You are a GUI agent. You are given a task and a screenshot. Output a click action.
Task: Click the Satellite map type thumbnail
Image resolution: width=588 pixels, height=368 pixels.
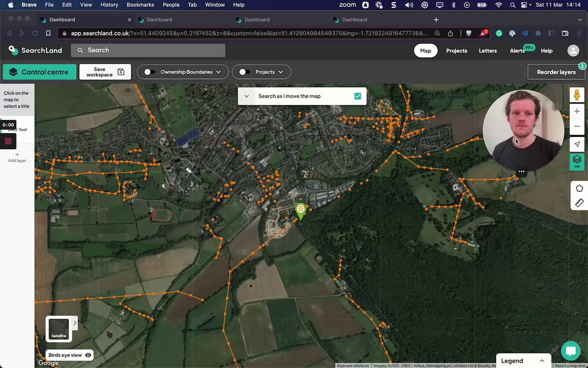tap(59, 329)
